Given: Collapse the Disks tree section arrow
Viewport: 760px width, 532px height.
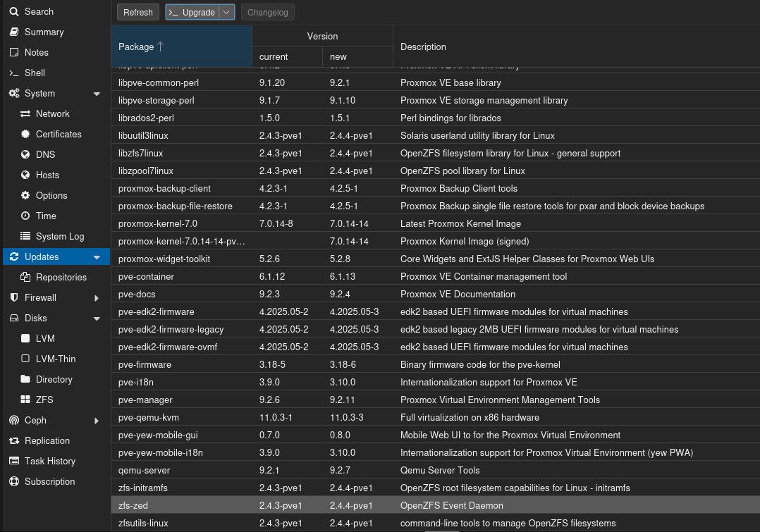Looking at the screenshot, I should tap(97, 318).
